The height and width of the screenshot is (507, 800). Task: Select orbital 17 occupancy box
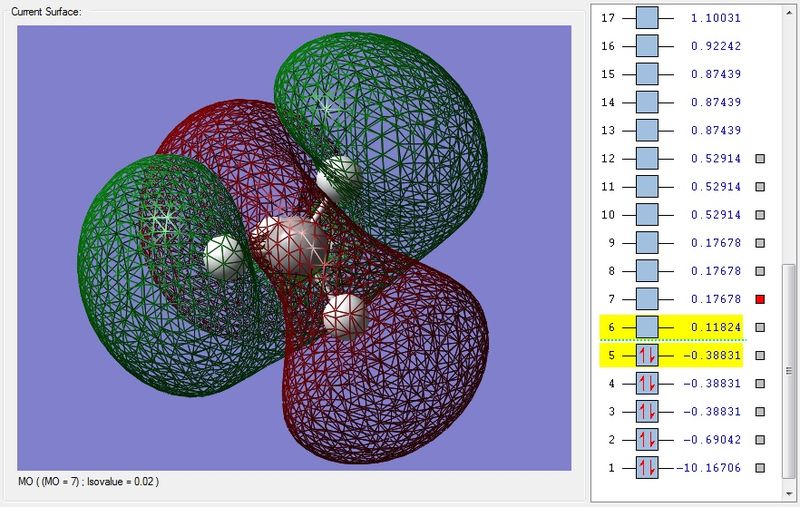(x=647, y=18)
